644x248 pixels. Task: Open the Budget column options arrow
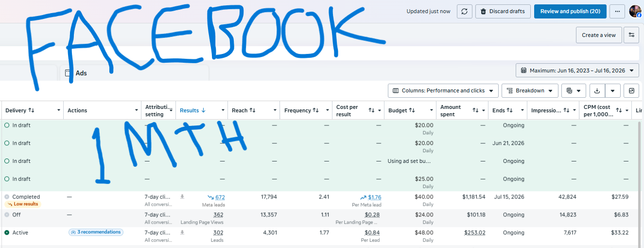[x=432, y=110]
